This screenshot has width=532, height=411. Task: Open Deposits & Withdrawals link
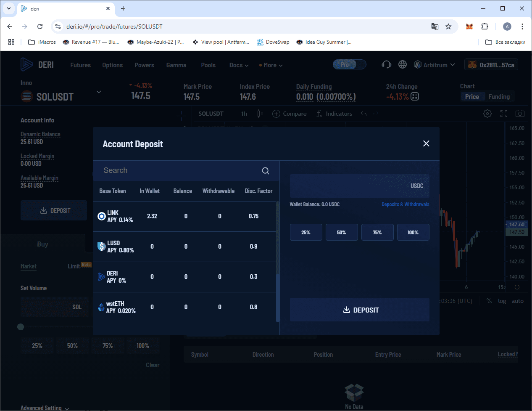pyautogui.click(x=406, y=204)
